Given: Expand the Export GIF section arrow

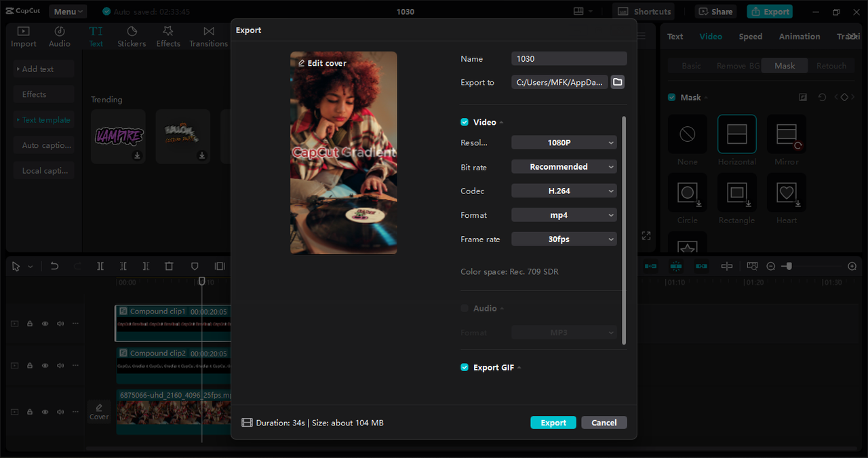Looking at the screenshot, I should coord(519,368).
